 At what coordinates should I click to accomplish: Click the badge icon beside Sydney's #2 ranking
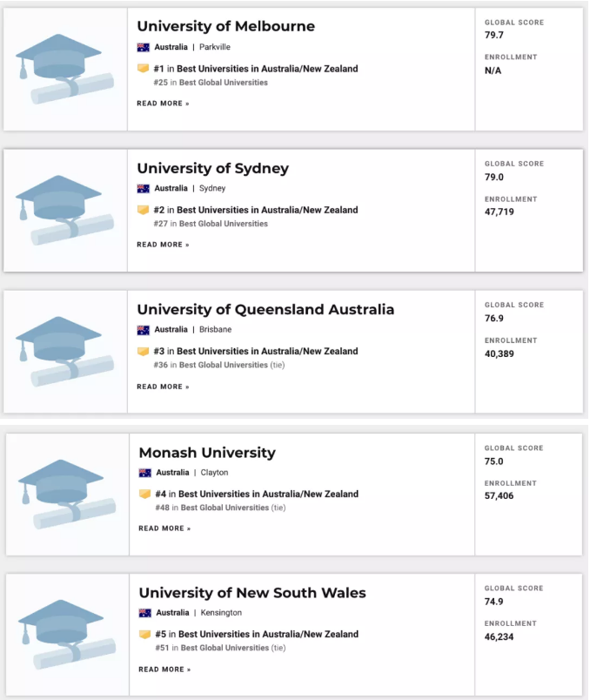click(x=144, y=210)
